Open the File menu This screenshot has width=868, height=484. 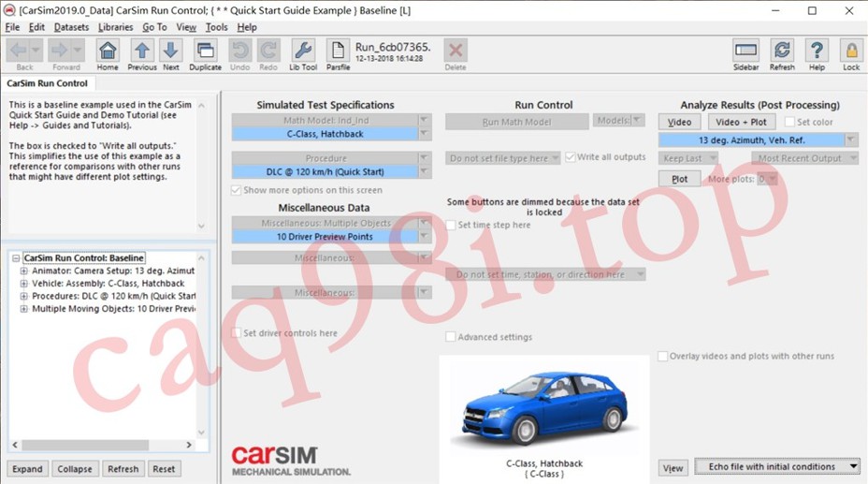pyautogui.click(x=12, y=27)
